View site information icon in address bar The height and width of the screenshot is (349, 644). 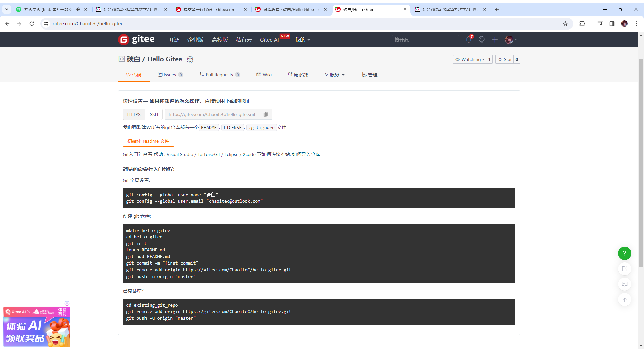coord(46,24)
